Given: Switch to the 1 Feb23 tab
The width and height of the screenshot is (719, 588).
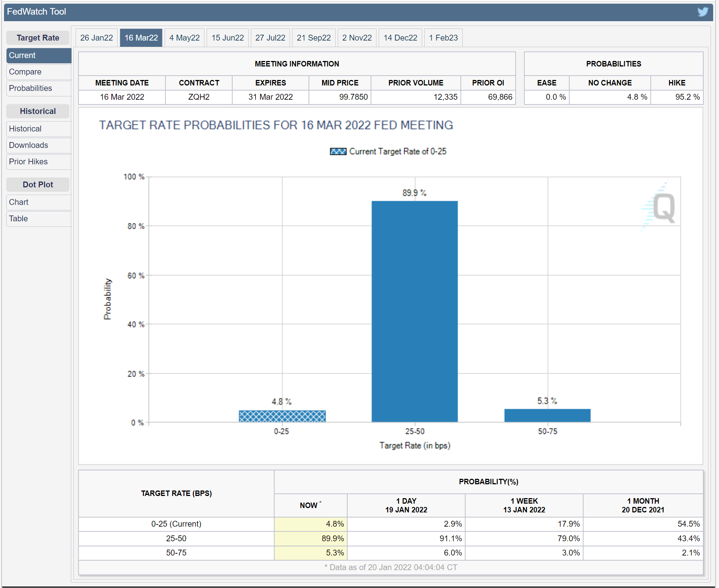Looking at the screenshot, I should point(443,38).
